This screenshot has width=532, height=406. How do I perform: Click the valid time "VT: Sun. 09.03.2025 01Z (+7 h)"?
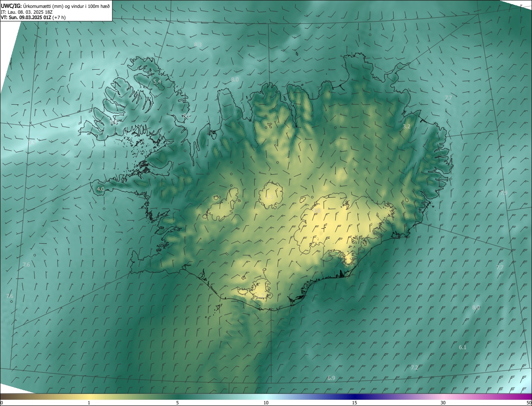click(33, 17)
